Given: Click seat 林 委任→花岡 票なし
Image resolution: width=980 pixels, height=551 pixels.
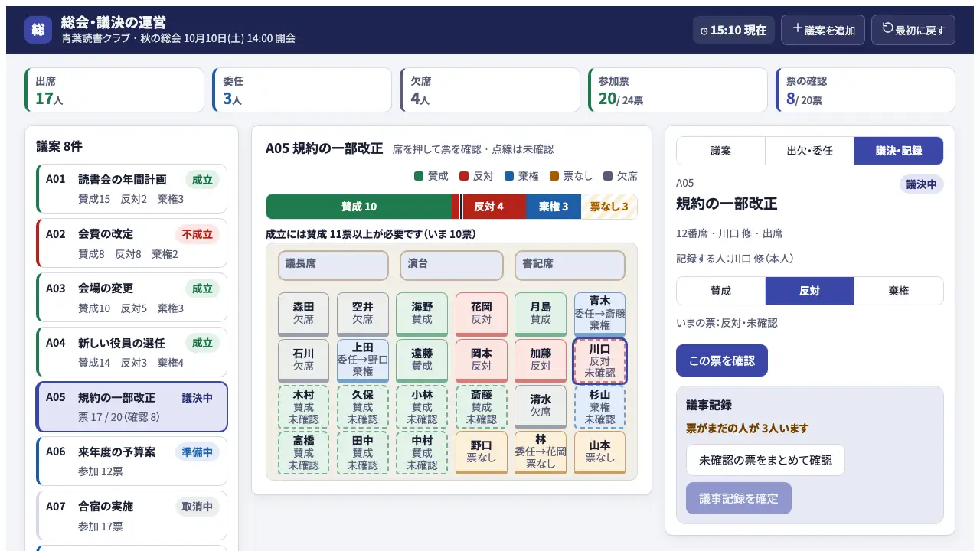Looking at the screenshot, I should (541, 452).
